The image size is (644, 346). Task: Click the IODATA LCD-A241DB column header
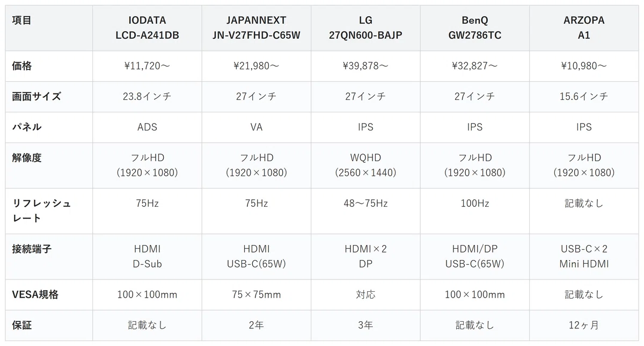pos(147,28)
